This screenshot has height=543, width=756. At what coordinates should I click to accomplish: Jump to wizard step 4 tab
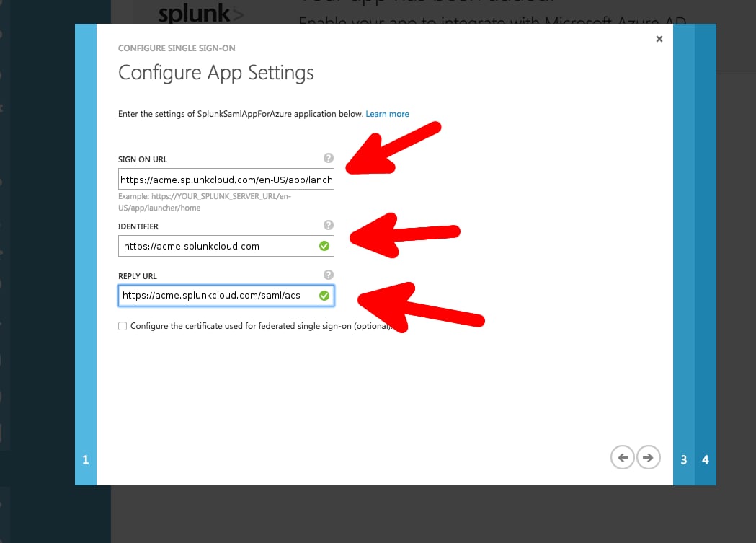pyautogui.click(x=706, y=255)
